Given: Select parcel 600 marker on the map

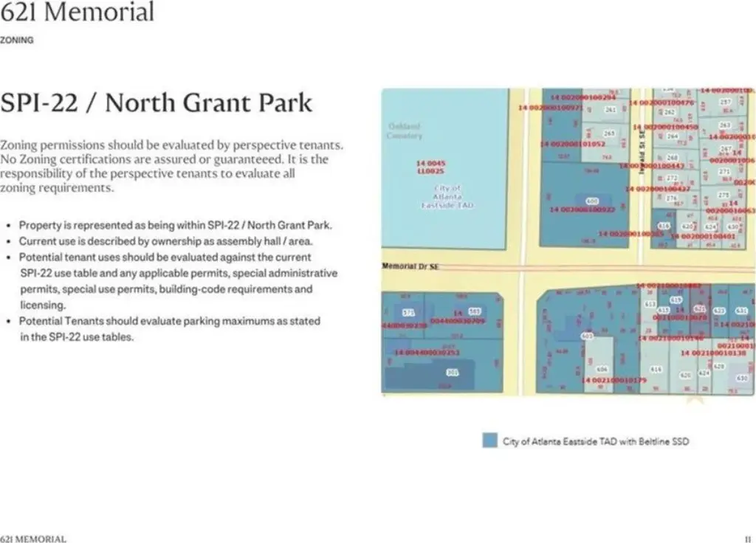Looking at the screenshot, I should pos(592,201).
